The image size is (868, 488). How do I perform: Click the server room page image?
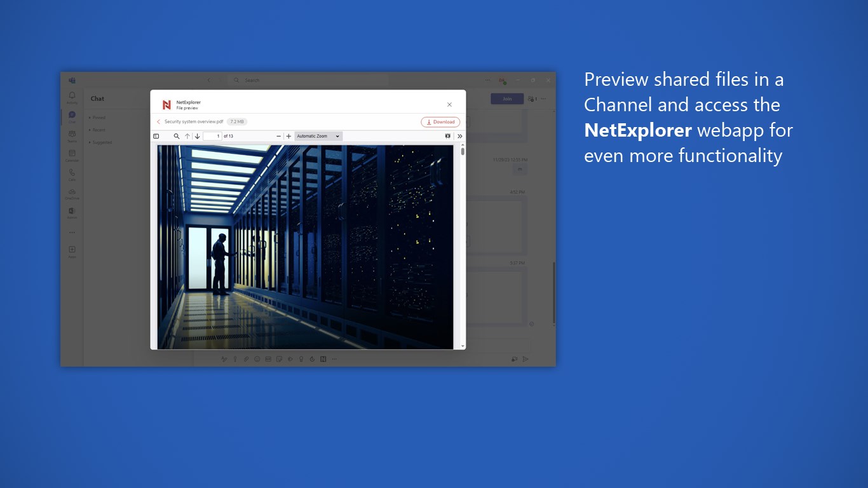click(x=306, y=247)
